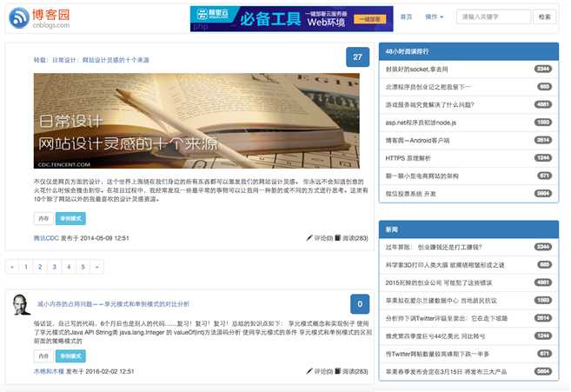This screenshot has height=392, width=571.
Task: Click the count badge beside HTTPS 原理解析
Action: click(543, 157)
